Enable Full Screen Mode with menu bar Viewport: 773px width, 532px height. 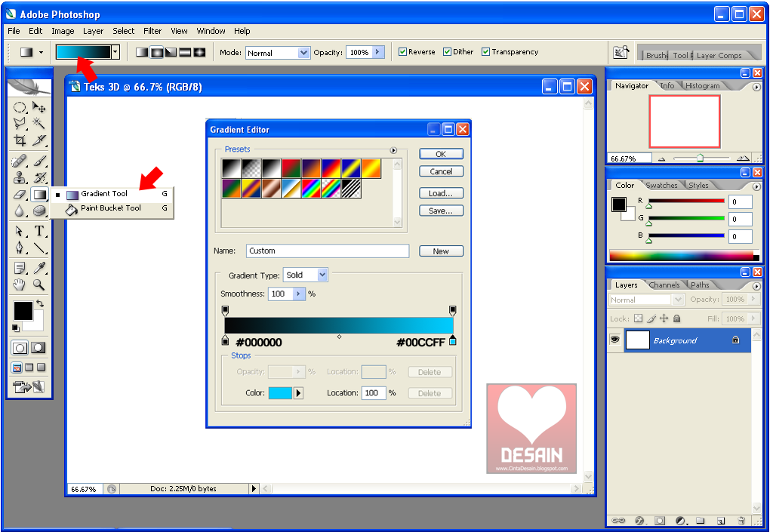point(29,367)
